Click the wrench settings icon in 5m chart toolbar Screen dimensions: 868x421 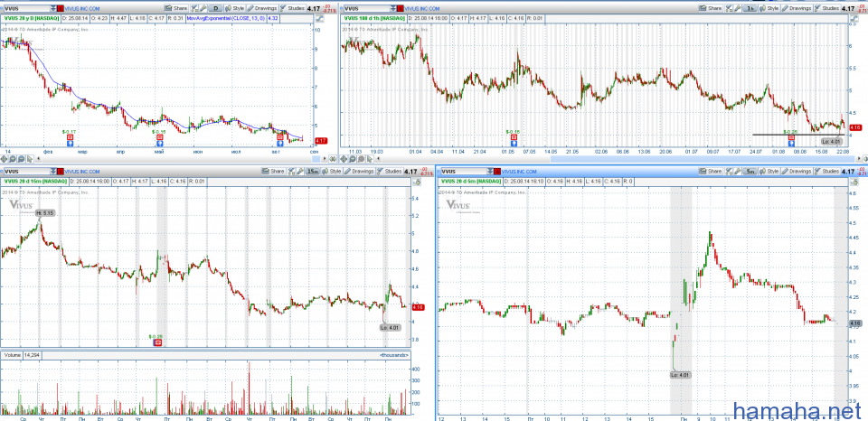point(738,172)
